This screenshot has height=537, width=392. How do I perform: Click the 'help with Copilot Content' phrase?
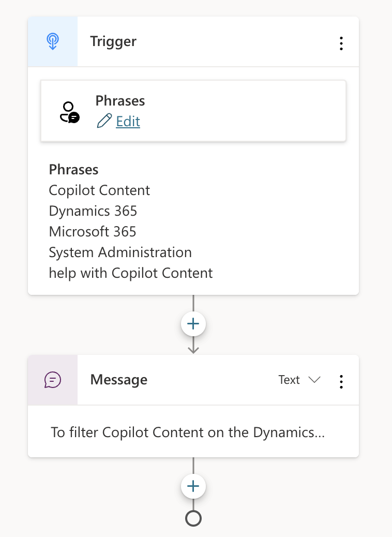point(131,273)
